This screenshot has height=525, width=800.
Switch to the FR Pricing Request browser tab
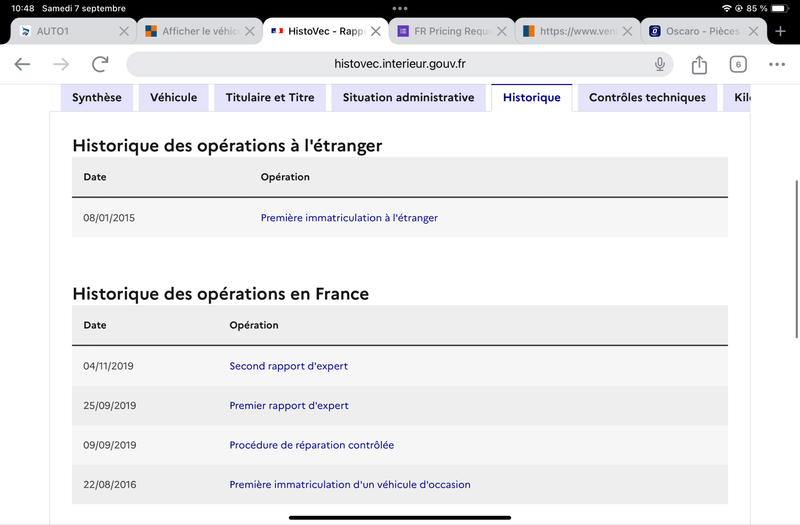446,31
